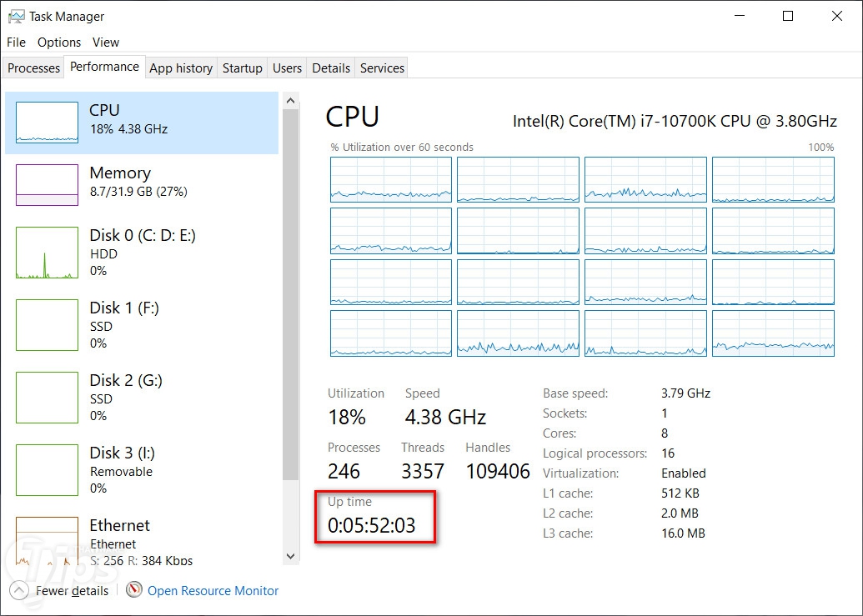The width and height of the screenshot is (863, 616).
Task: Click the Speed value 4.38 GHz
Action: [445, 418]
